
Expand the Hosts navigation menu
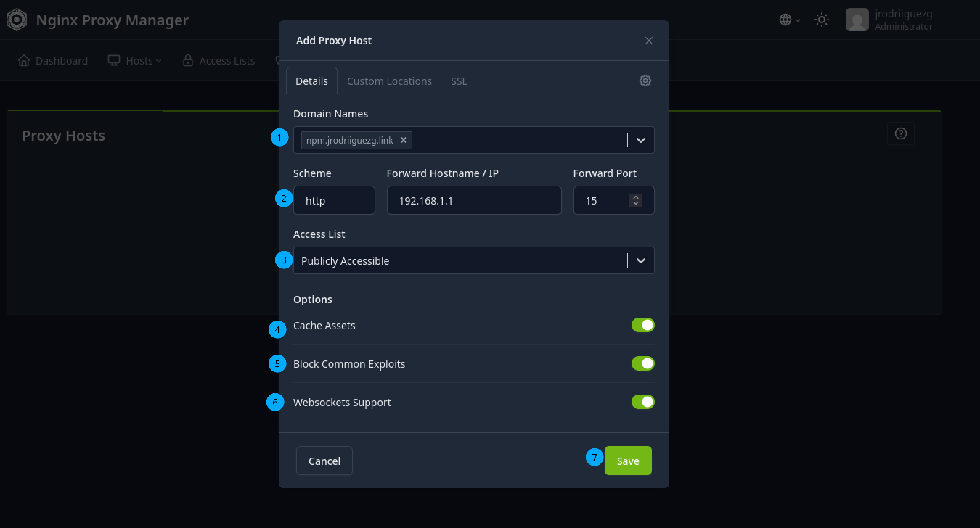click(x=135, y=61)
